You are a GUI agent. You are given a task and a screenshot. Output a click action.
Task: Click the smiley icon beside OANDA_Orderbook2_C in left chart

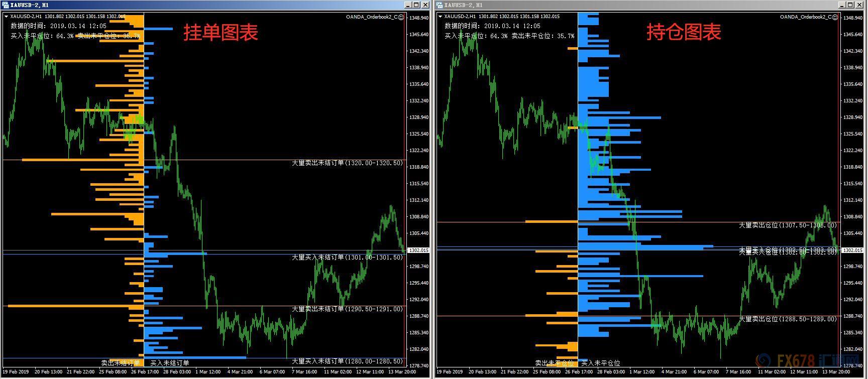[x=401, y=17]
